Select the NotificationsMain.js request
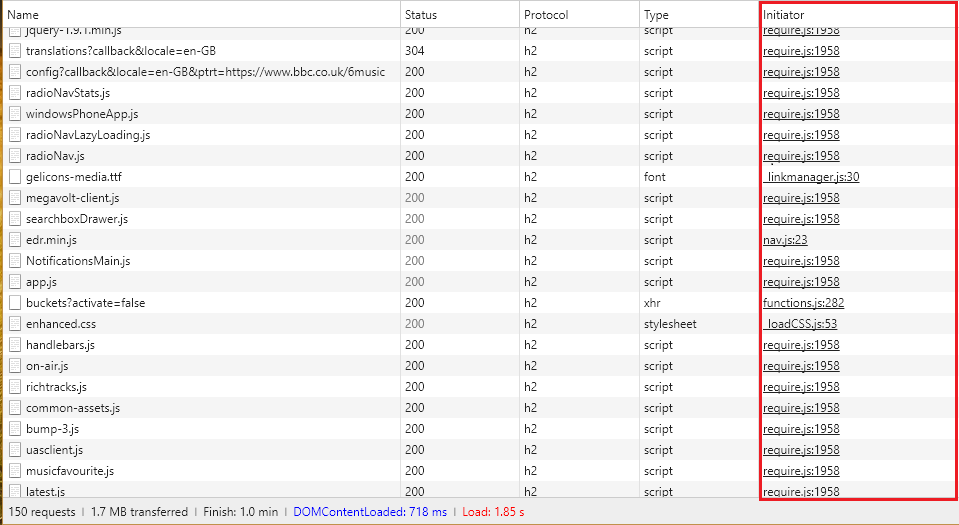Screen dimensions: 959x525 point(78,261)
